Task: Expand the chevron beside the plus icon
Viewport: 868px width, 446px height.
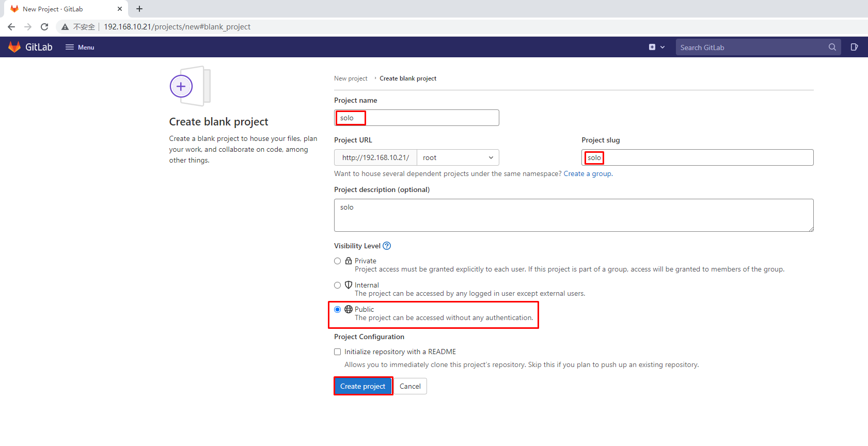Action: 662,47
